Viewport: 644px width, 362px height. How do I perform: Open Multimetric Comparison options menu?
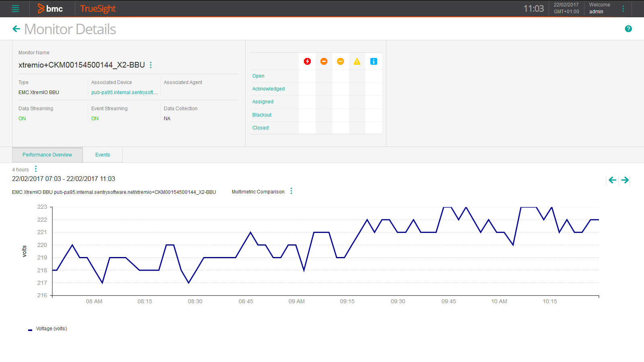click(291, 191)
